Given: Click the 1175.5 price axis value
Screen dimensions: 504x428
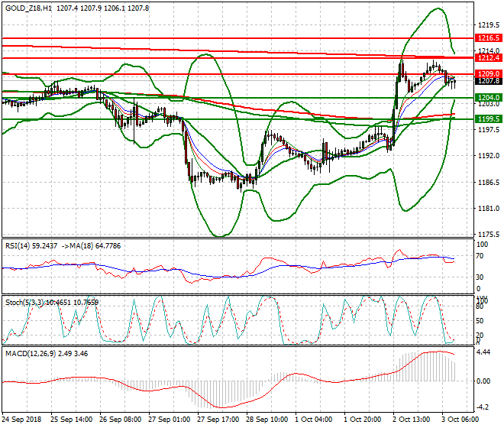Looking at the screenshot, I should 489,235.
